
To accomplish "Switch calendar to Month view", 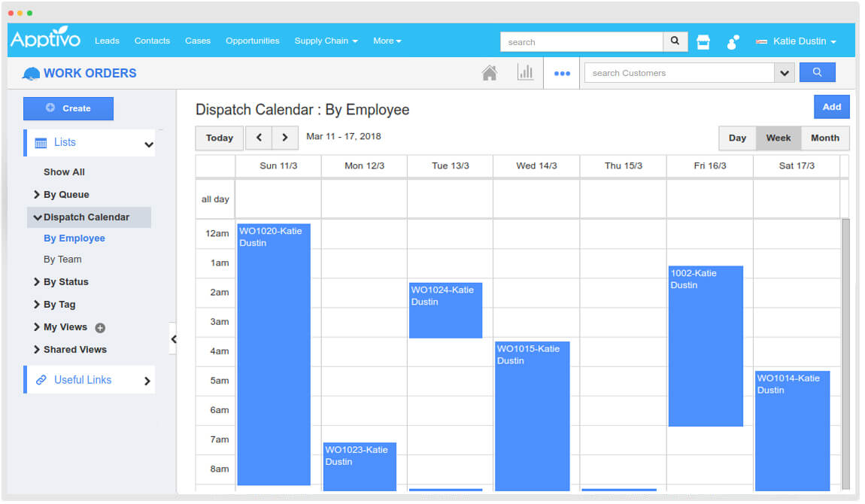I will [x=824, y=138].
